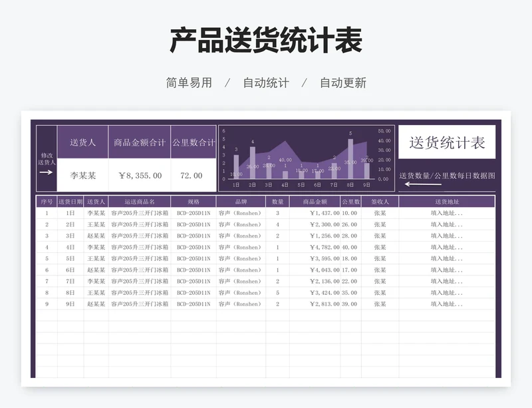Viewport: 532px width, 408px height.
Task: Click the 李某某 courier selection cell
Action: [82, 175]
